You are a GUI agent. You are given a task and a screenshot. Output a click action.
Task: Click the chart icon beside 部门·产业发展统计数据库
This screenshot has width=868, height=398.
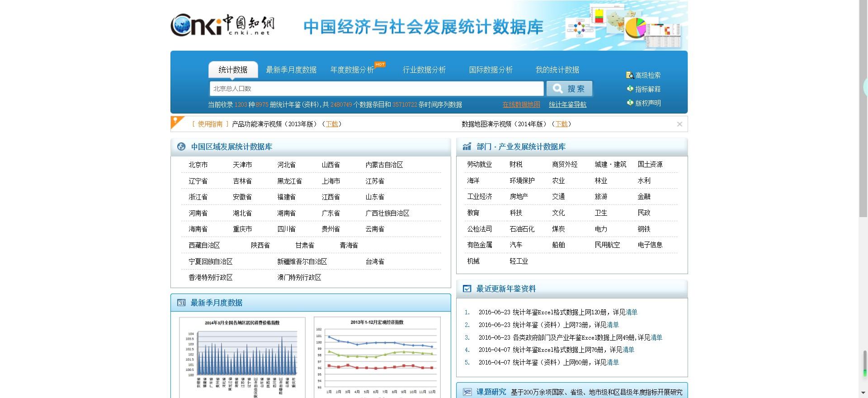click(x=467, y=147)
